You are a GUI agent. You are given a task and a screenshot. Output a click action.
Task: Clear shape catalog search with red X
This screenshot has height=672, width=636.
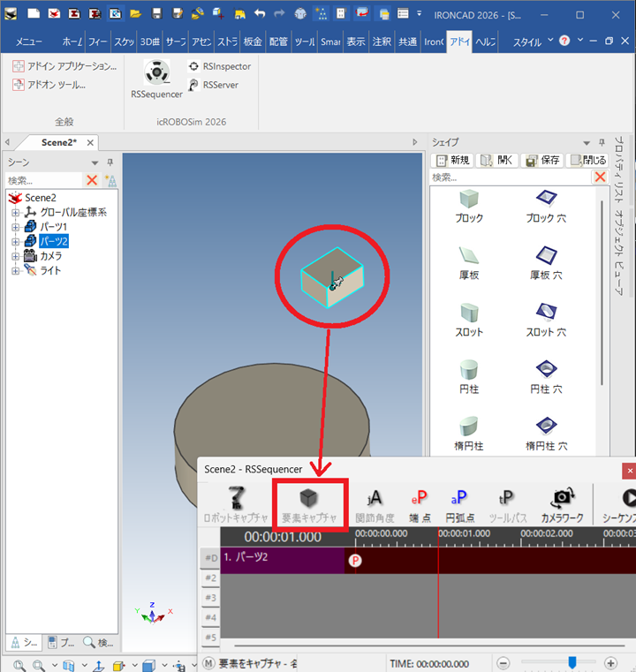coord(600,177)
